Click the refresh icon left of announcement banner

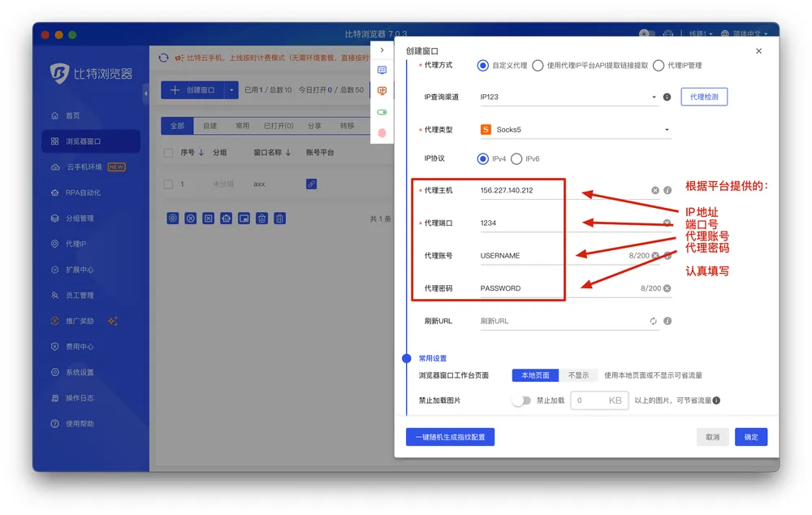(x=164, y=58)
